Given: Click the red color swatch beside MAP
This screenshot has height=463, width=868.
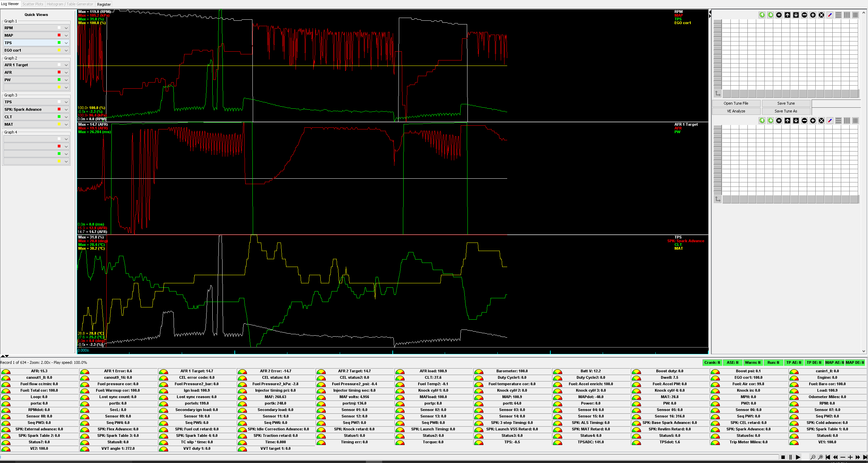Looking at the screenshot, I should 59,35.
